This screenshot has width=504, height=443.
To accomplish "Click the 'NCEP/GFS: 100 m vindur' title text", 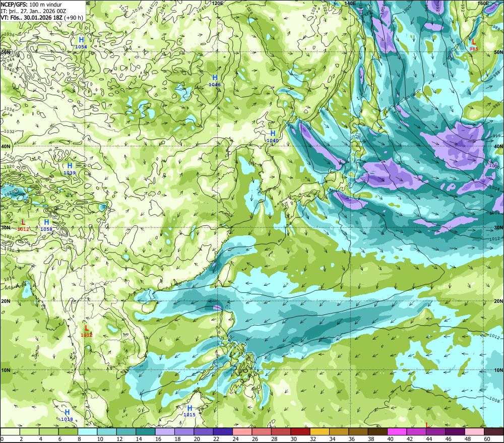I will pos(31,5).
